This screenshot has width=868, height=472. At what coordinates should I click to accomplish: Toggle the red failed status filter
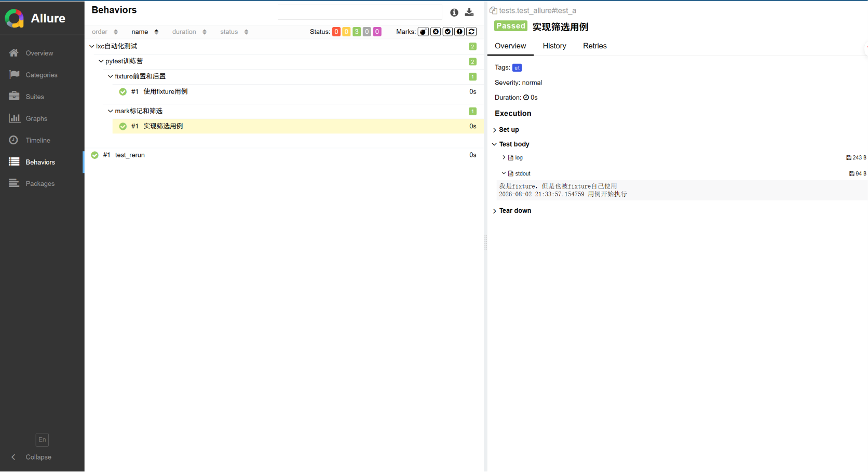(336, 32)
